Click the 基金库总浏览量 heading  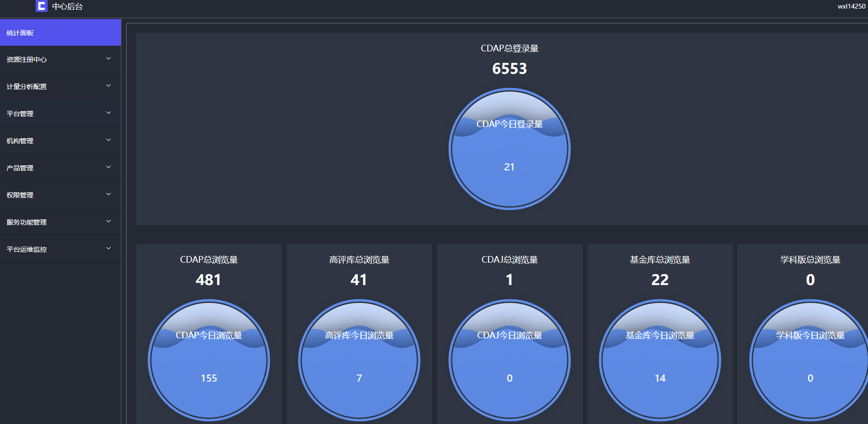point(660,260)
